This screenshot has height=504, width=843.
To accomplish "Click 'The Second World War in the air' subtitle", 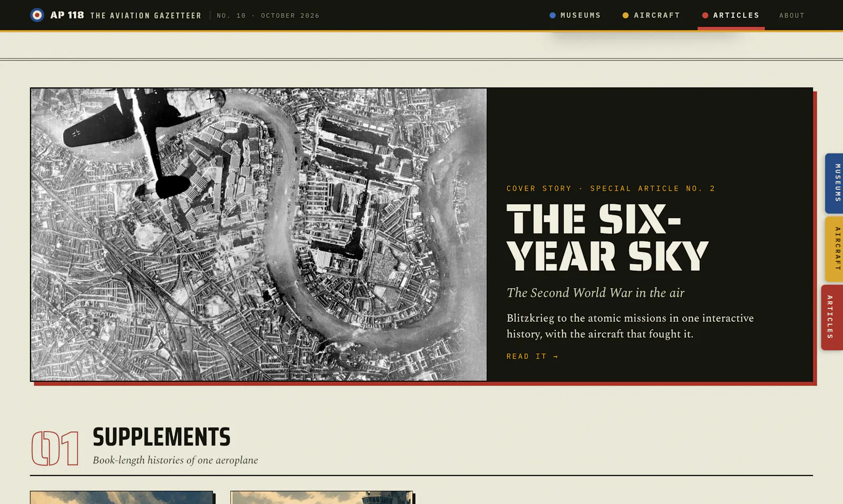I will [x=595, y=293].
